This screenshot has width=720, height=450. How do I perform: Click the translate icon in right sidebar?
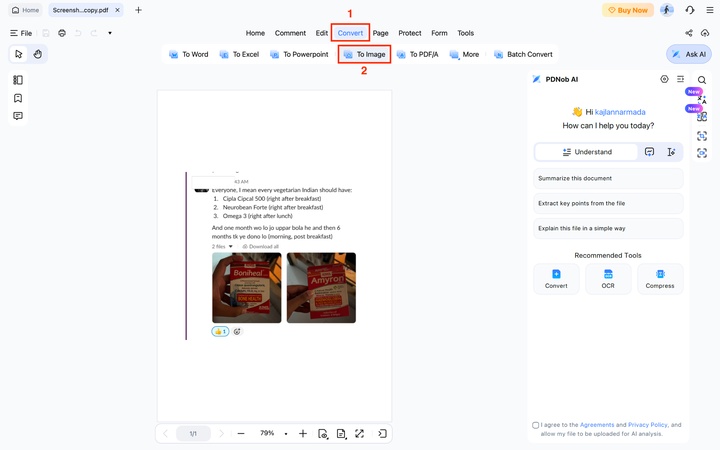click(702, 98)
